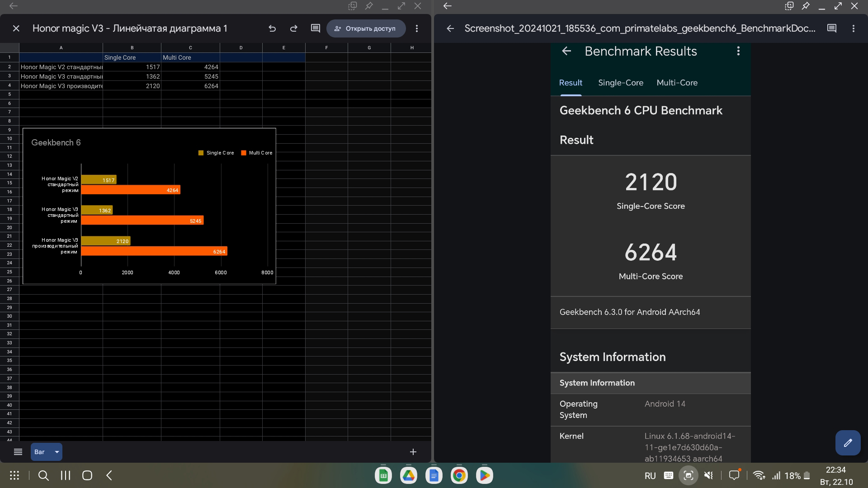Select Honor Magic V2 стандартный cell
The width and height of the screenshot is (868, 488).
61,67
